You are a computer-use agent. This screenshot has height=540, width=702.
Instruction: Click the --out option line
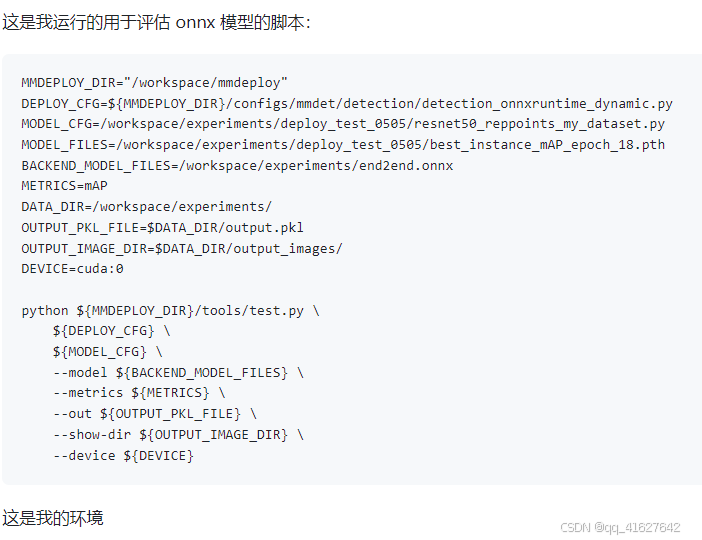155,414
